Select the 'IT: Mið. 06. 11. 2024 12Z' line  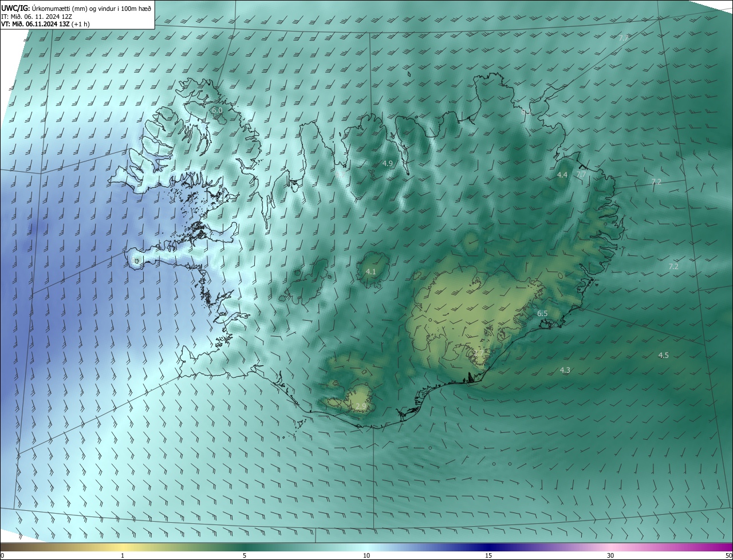tap(37, 16)
